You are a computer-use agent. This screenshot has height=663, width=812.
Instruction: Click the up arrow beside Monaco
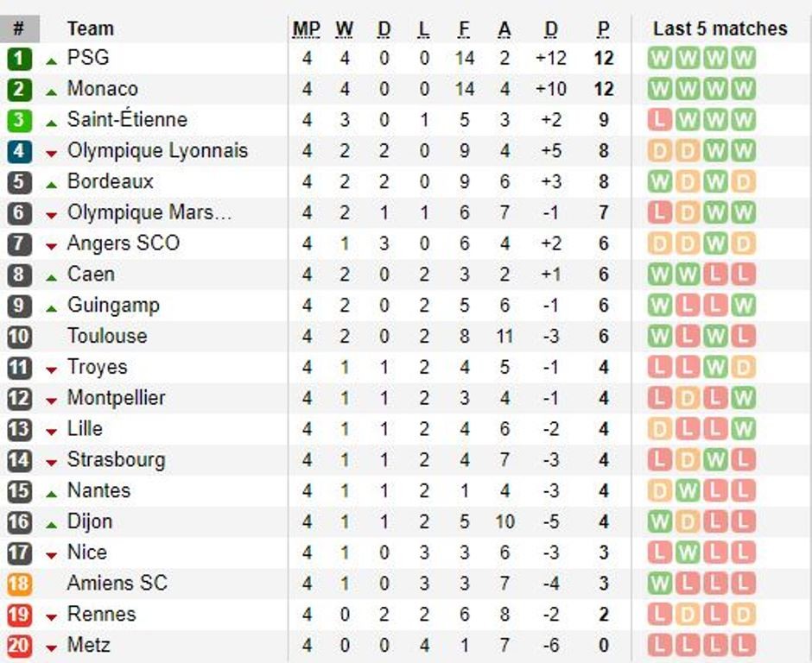coord(52,91)
